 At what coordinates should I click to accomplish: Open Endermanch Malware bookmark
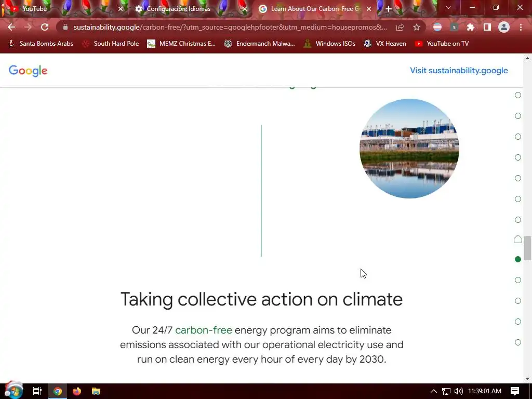coord(260,44)
